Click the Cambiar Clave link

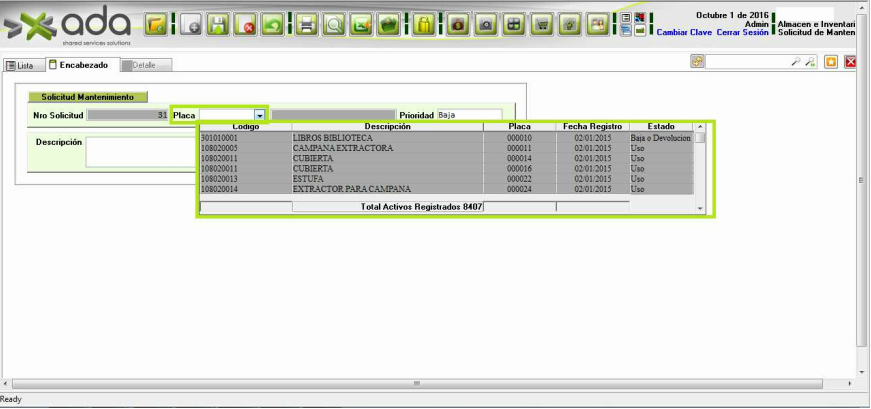point(684,33)
